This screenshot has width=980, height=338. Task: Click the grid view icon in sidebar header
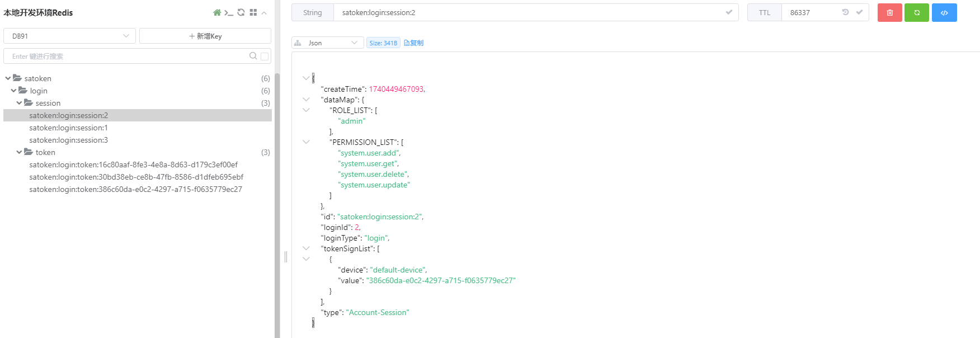click(253, 12)
